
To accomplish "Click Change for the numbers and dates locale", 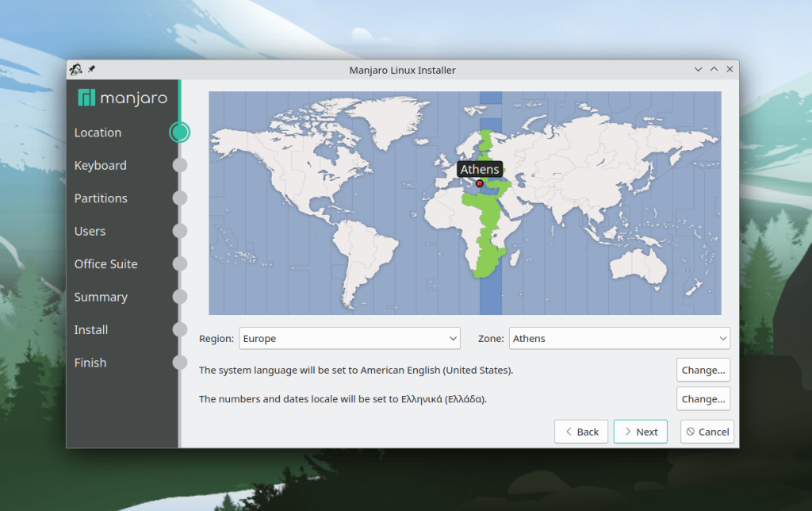I will tap(703, 398).
